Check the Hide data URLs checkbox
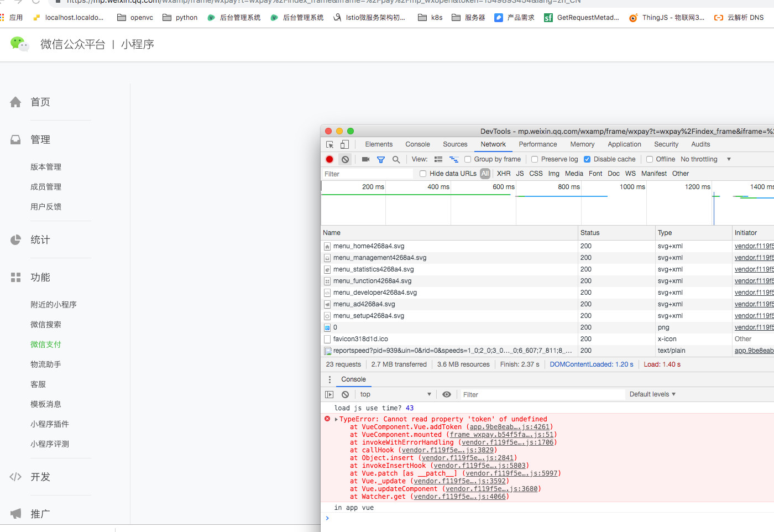774x532 pixels. tap(423, 174)
